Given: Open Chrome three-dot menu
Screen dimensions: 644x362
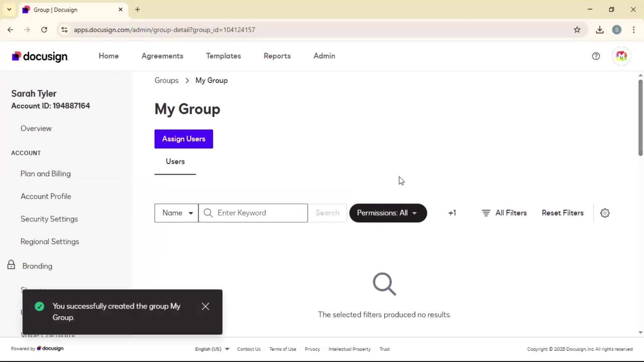Looking at the screenshot, I should [x=634, y=30].
